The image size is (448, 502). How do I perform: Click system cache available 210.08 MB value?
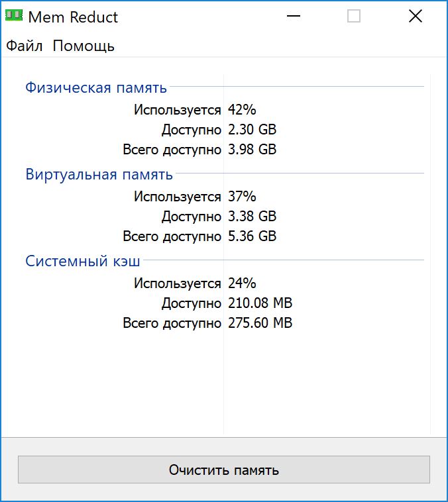click(260, 303)
